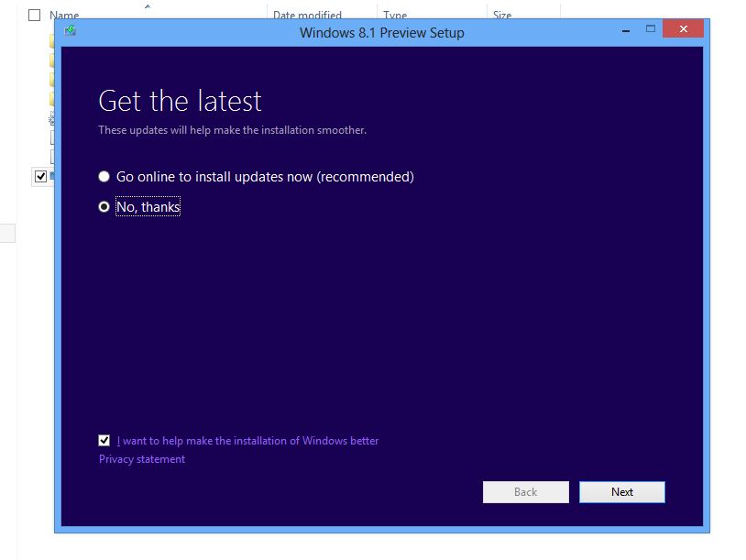Click the sort arrow above Name column

tap(148, 6)
